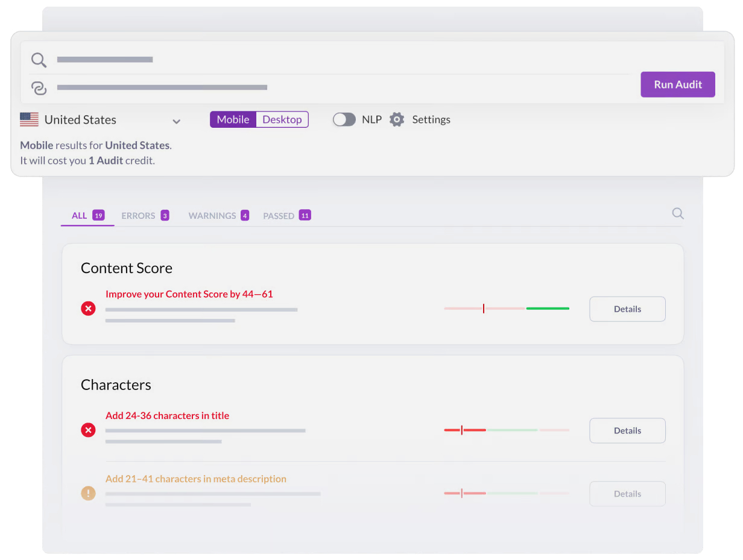Click the red error icon beside Content Score
The height and width of the screenshot is (560, 743).
pyautogui.click(x=88, y=308)
